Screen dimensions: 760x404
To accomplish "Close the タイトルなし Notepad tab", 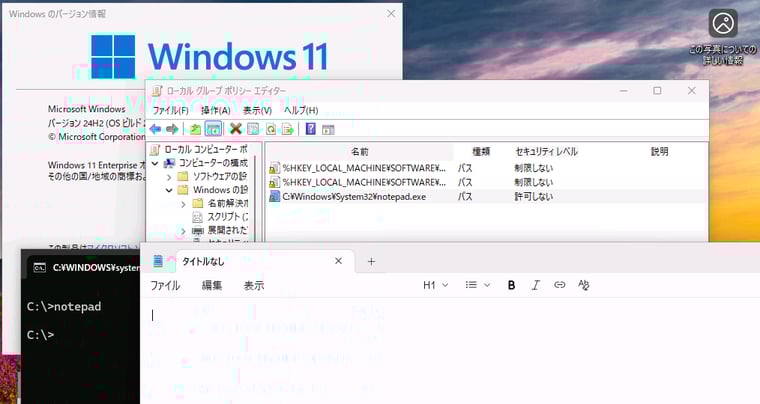I will [338, 261].
